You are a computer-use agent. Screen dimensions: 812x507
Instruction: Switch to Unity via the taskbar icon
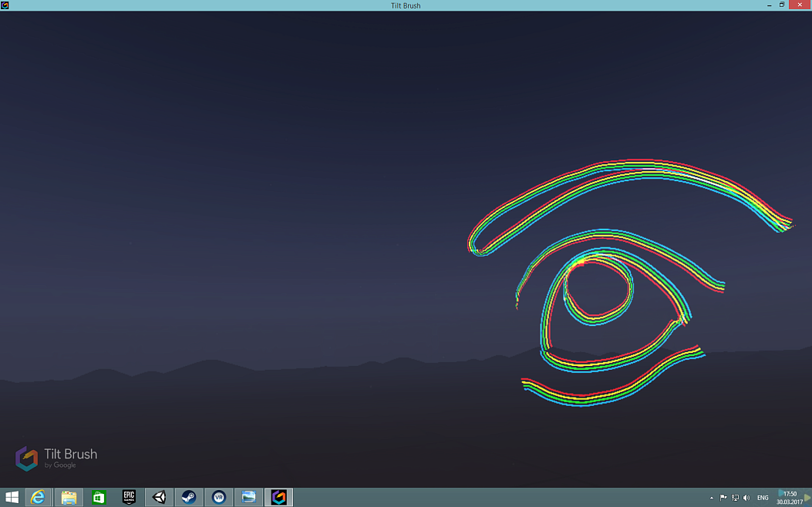tap(159, 498)
